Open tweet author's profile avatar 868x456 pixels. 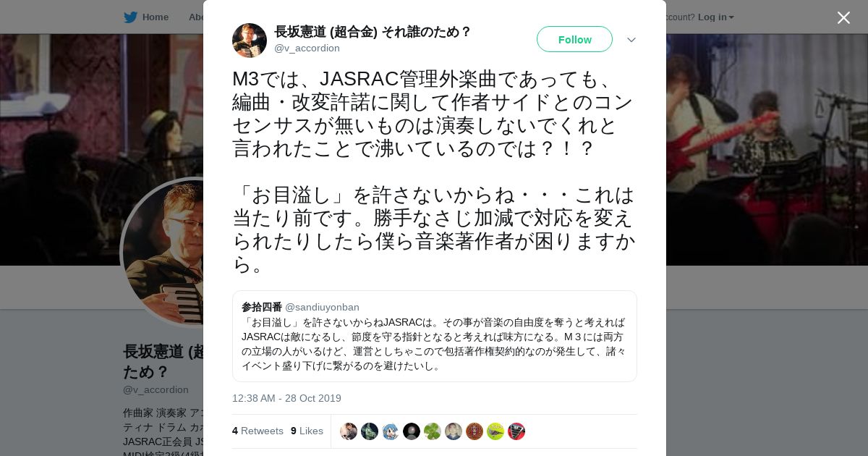coord(250,40)
